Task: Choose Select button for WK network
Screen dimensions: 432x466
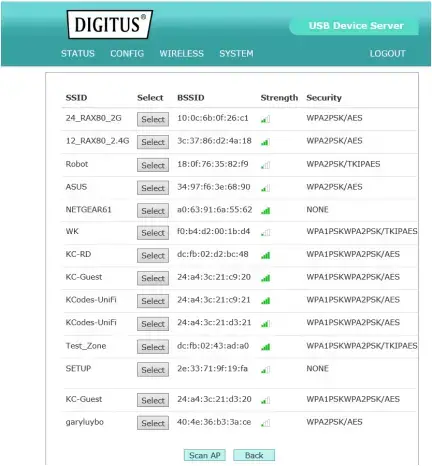Action: tap(153, 233)
